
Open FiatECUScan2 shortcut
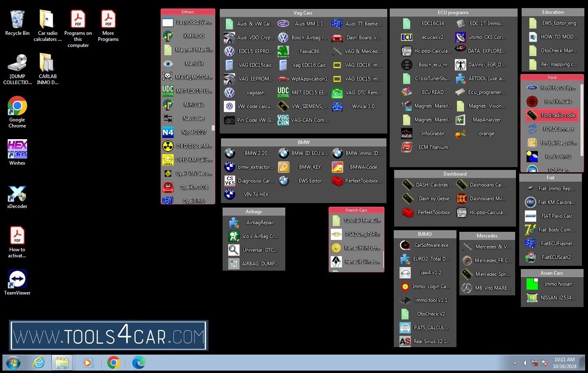click(550, 257)
